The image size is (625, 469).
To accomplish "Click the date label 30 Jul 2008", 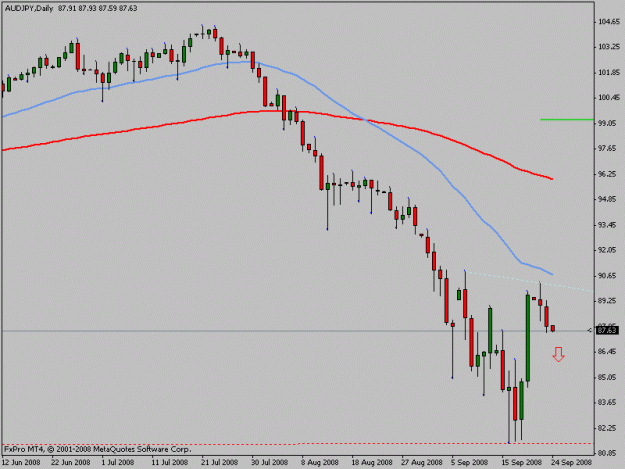I will click(x=269, y=463).
